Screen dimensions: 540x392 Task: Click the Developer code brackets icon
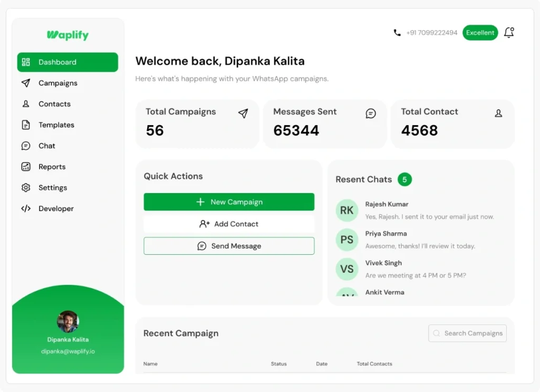(26, 208)
